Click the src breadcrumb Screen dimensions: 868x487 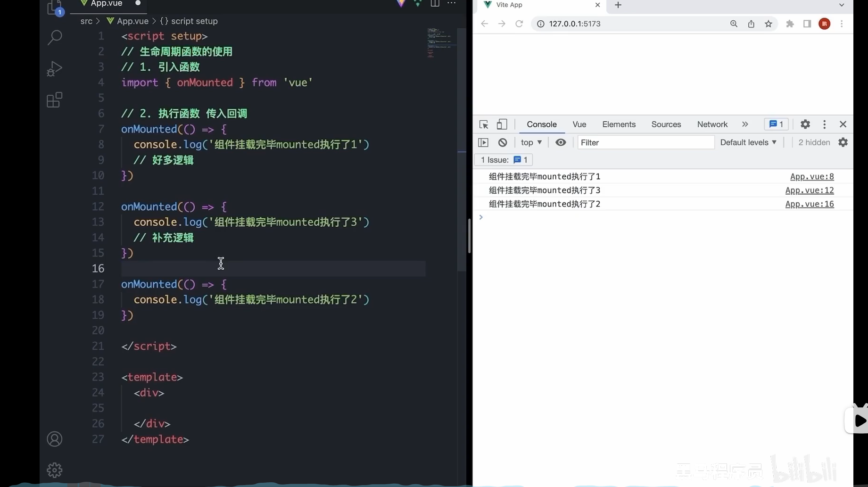(x=86, y=21)
